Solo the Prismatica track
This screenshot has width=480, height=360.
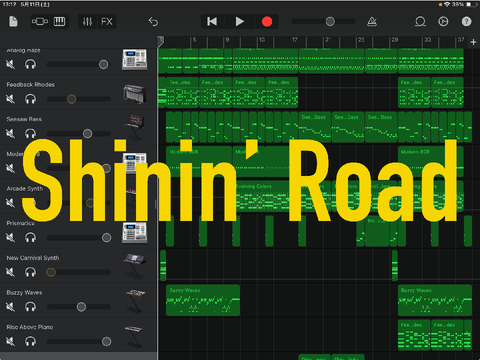(30, 237)
